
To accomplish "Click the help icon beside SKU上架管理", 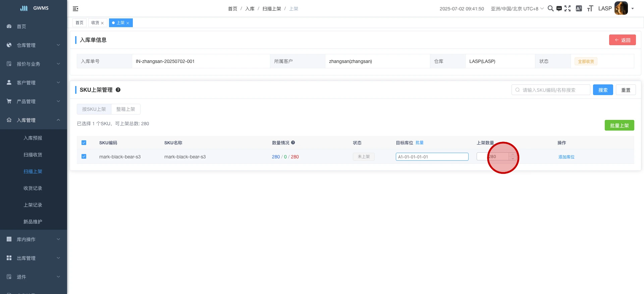I will coord(118,90).
